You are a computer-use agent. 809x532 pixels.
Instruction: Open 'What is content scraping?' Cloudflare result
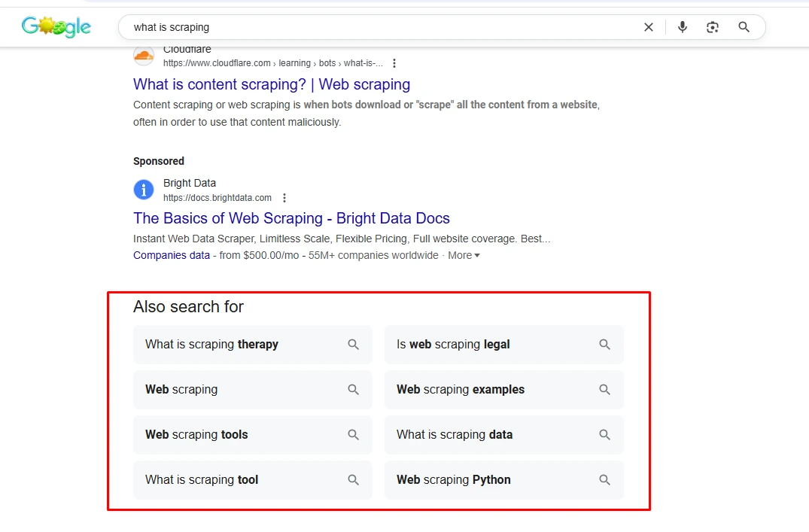click(272, 84)
